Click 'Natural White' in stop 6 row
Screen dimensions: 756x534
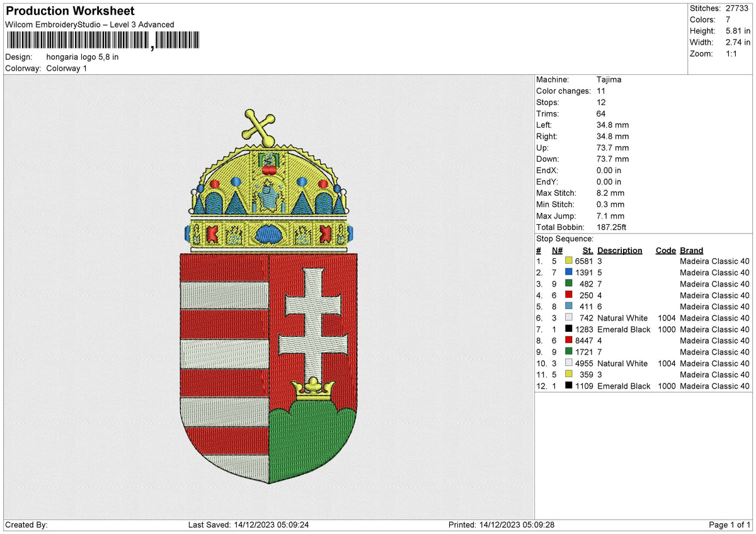point(622,318)
